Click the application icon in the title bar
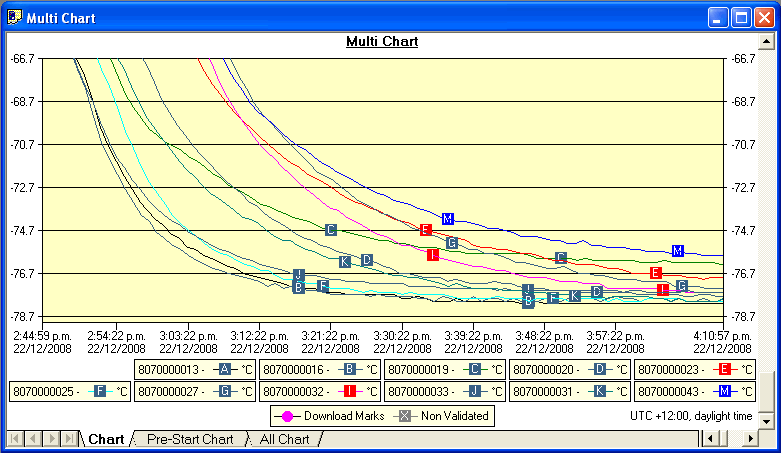Image resolution: width=781 pixels, height=453 pixels. (x=14, y=17)
